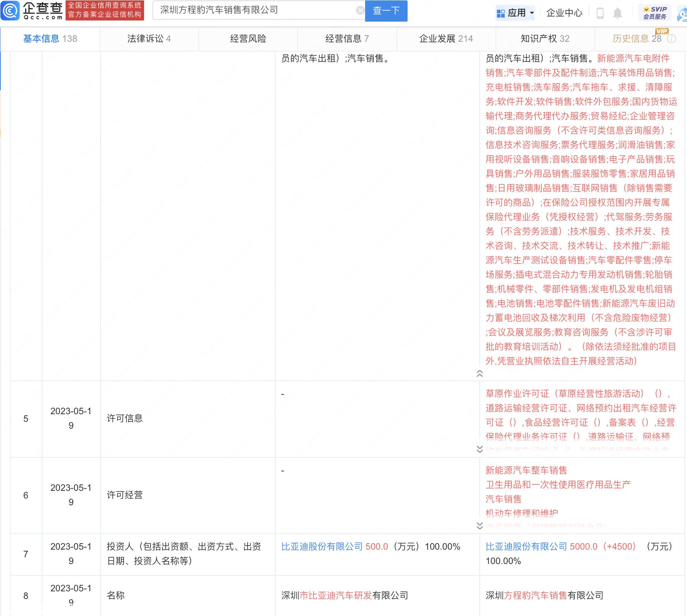
Task: Open 比亚迪股份有限公司 link in before-change column
Action: click(322, 547)
